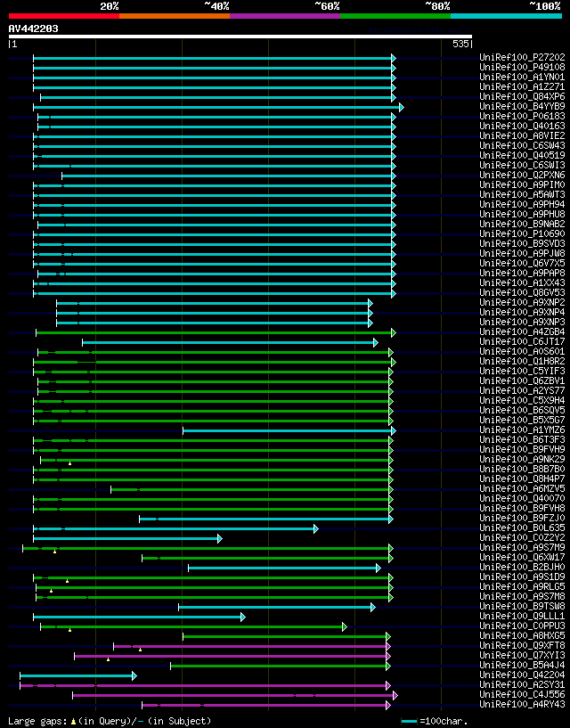This screenshot has width=570, height=728.
Task: Select the UniRef100_B2BJH0 label
Action: (522, 567)
